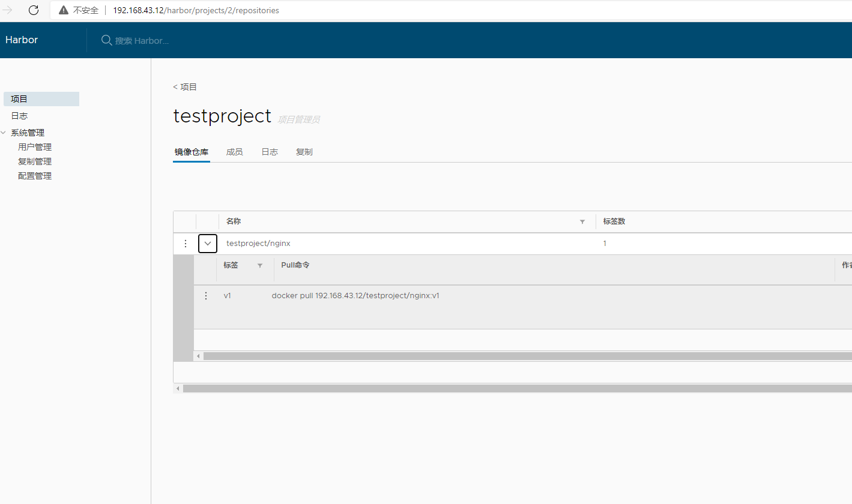
Task: Click the 不安全 security label
Action: [x=86, y=10]
